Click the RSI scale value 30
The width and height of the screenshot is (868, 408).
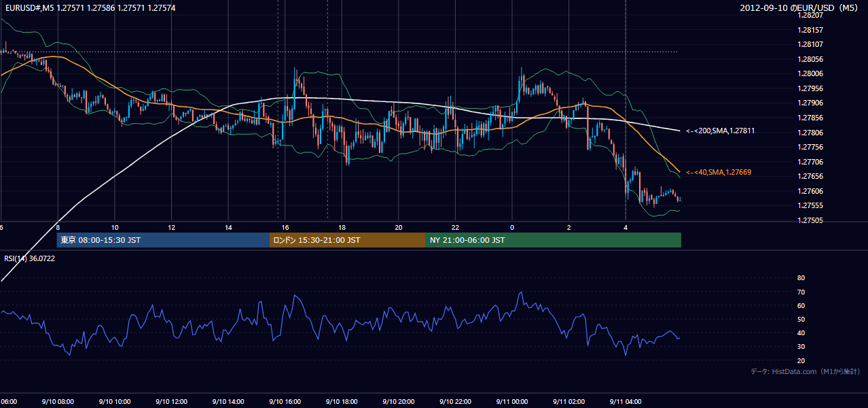click(x=801, y=347)
